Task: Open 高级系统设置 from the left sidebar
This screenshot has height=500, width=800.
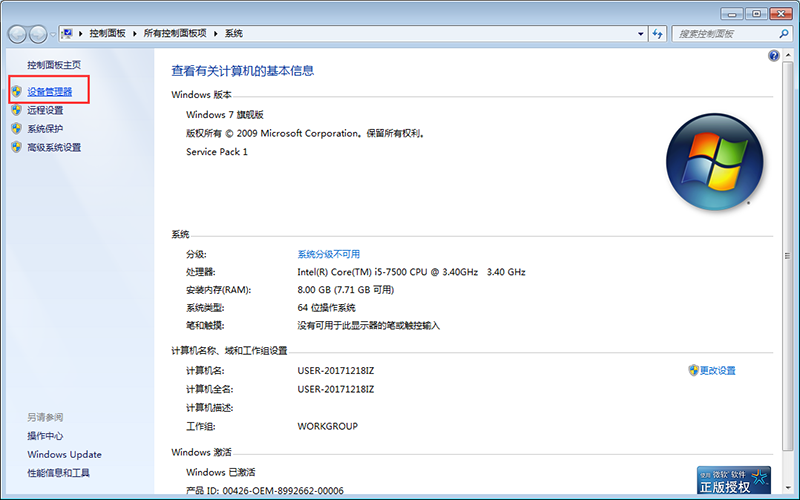Action: [54, 147]
